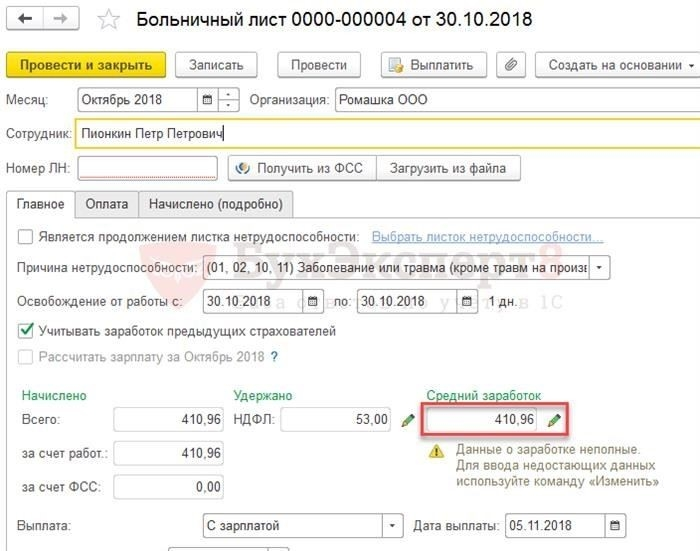
Task: Add document to favorites with the star
Action: [108, 20]
